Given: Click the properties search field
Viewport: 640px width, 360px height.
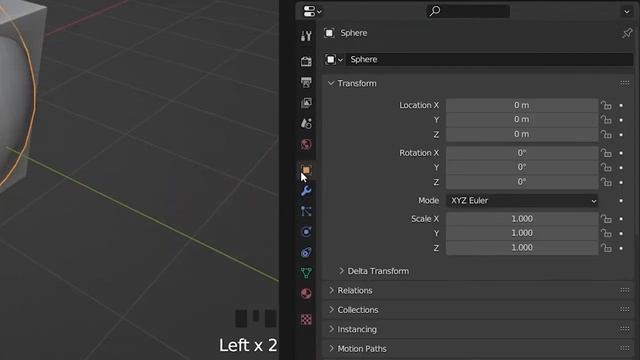Looking at the screenshot, I should (468, 11).
